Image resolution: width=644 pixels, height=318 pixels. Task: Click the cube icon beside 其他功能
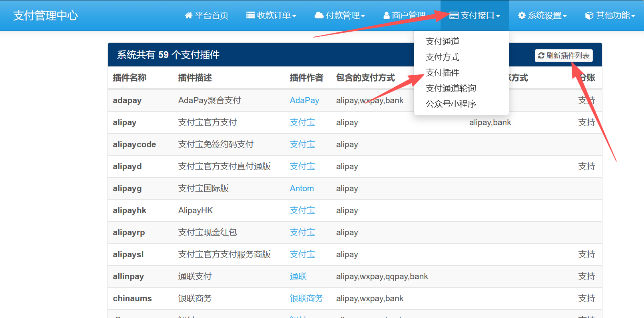coord(589,16)
